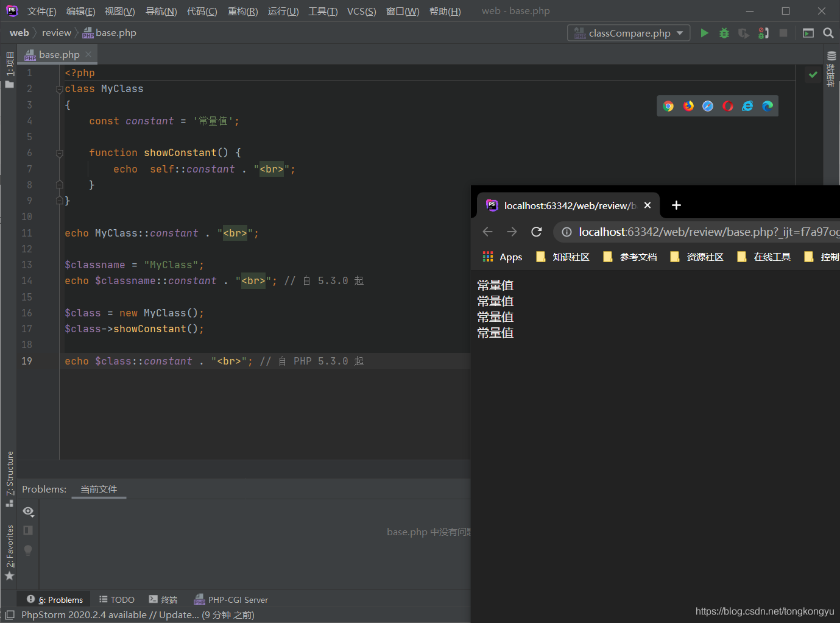Screen dimensions: 840x623
Task: Open in Internet Explorer from the browser bar
Action: [x=747, y=106]
